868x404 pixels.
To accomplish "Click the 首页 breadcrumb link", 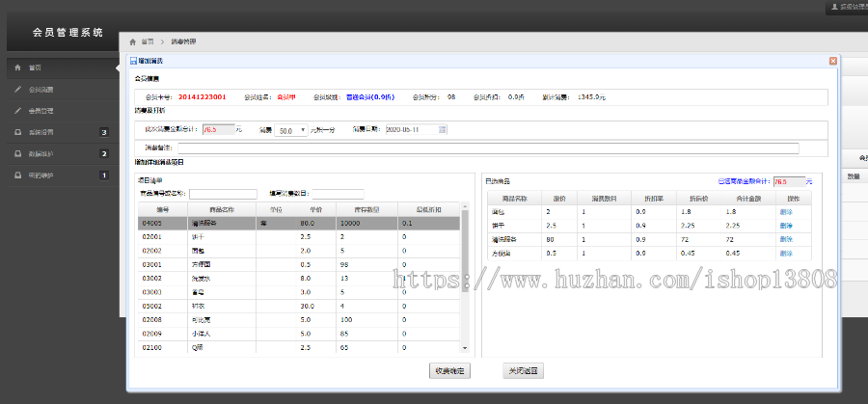I will pyautogui.click(x=148, y=42).
